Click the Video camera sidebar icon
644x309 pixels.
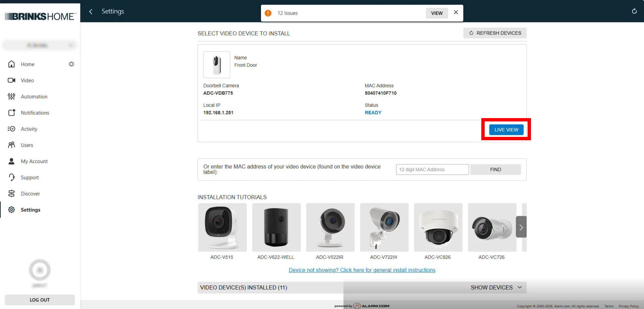(11, 80)
